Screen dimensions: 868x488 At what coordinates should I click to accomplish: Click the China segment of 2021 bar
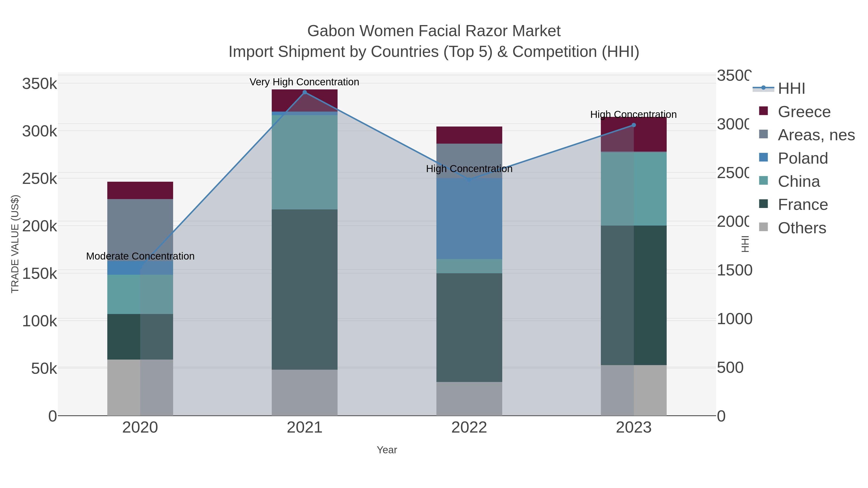click(x=305, y=162)
